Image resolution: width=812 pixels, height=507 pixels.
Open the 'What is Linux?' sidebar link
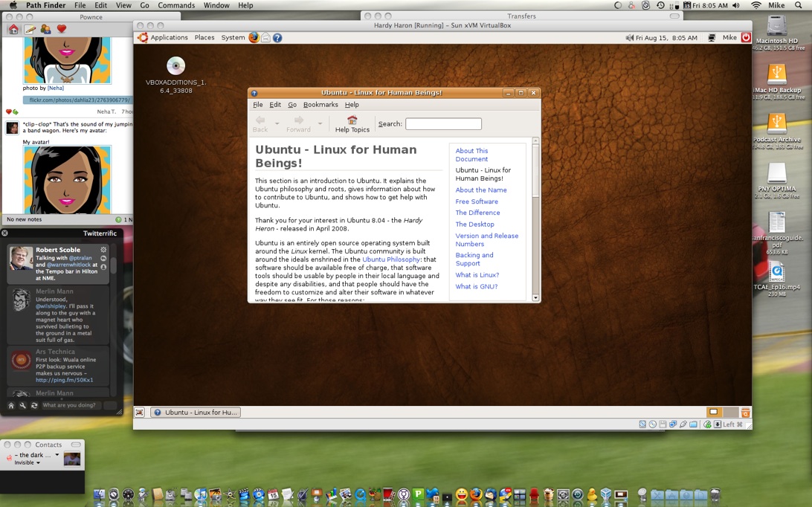477,275
